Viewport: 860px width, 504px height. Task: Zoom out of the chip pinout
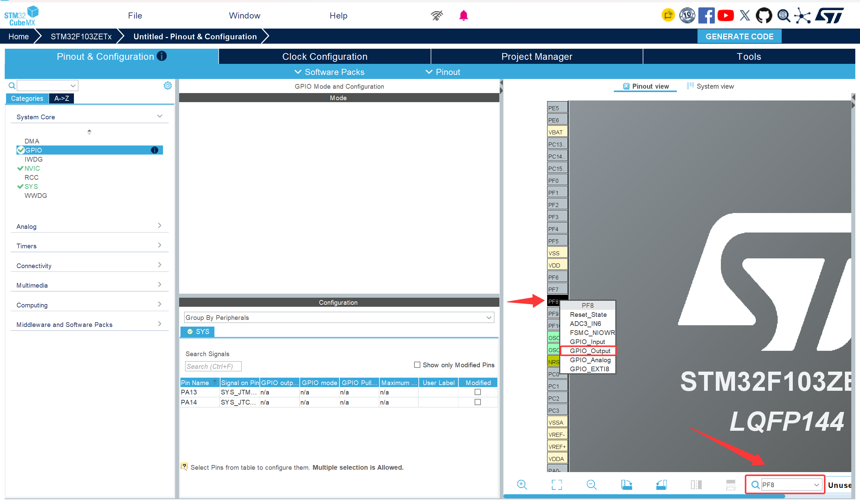pyautogui.click(x=591, y=485)
